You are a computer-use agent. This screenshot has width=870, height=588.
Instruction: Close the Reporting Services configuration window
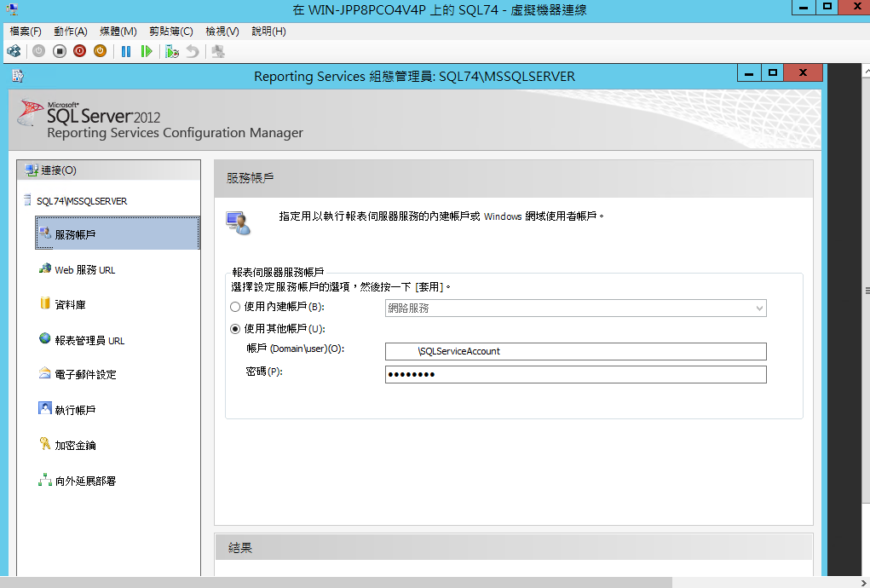click(803, 72)
